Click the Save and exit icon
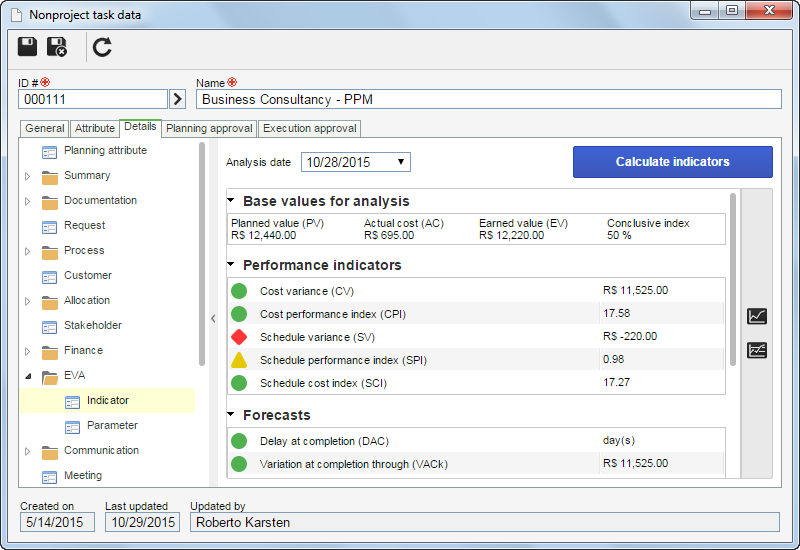The height and width of the screenshot is (550, 800). tap(57, 46)
